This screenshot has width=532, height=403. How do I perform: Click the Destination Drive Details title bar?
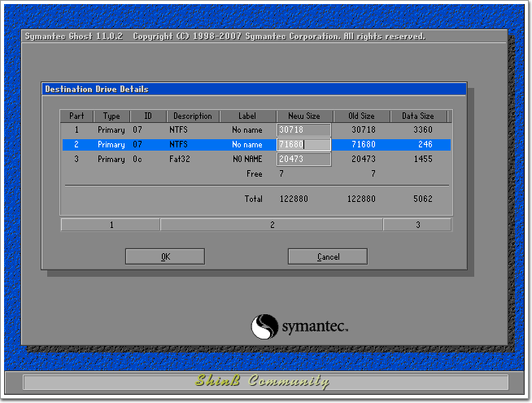254,89
